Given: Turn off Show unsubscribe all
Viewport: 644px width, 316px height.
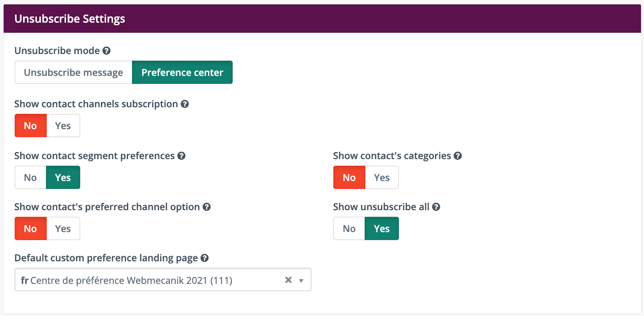Looking at the screenshot, I should pos(349,228).
